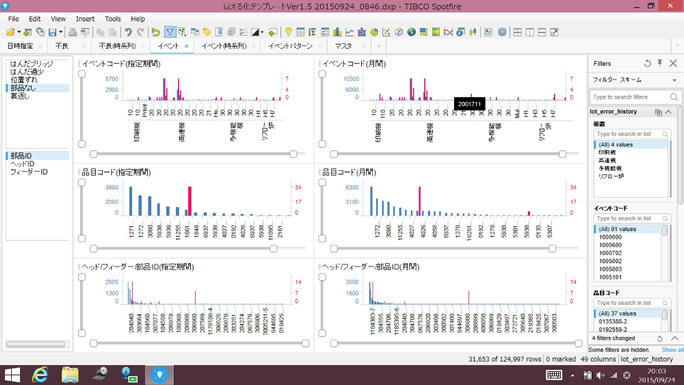
Task: Insert a new Parallel Coordinate Plot
Action: coord(448,32)
